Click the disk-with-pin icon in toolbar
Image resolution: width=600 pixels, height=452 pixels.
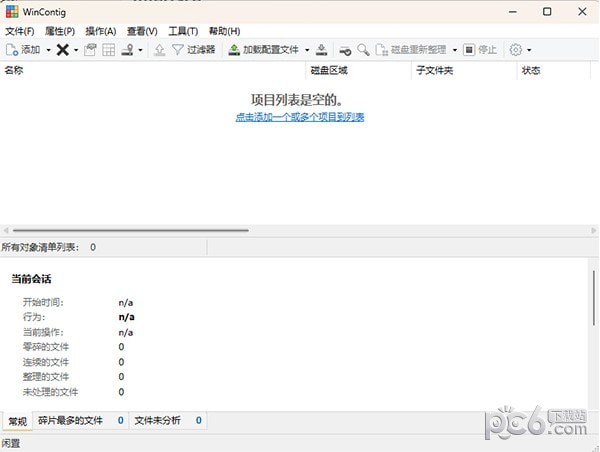click(x=128, y=50)
